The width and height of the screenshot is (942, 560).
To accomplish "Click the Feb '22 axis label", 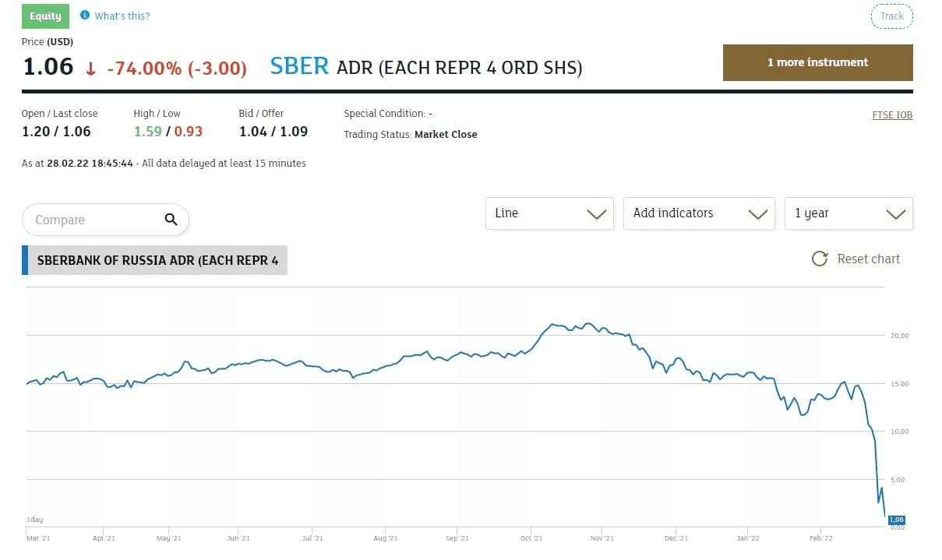I will pyautogui.click(x=820, y=538).
